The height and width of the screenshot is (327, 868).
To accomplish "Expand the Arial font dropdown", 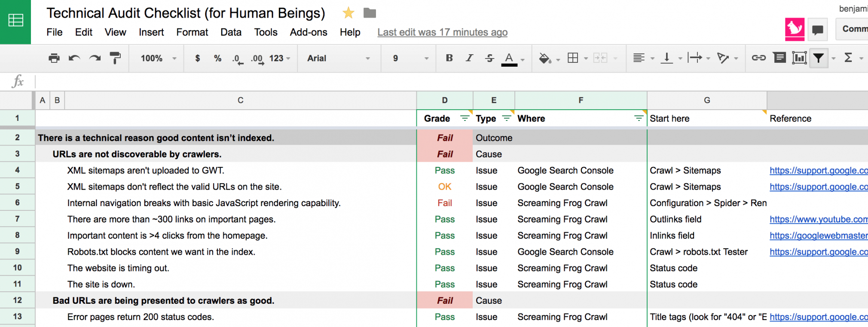I will click(x=338, y=58).
